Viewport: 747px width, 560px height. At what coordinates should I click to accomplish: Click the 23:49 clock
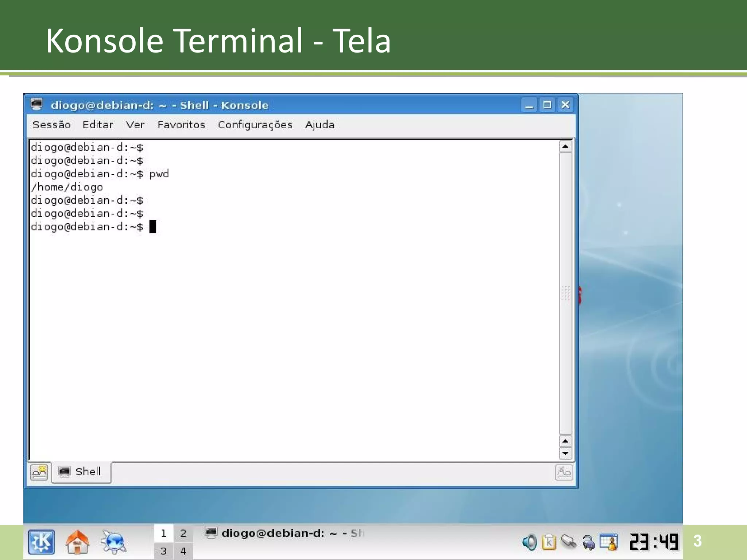(x=654, y=542)
